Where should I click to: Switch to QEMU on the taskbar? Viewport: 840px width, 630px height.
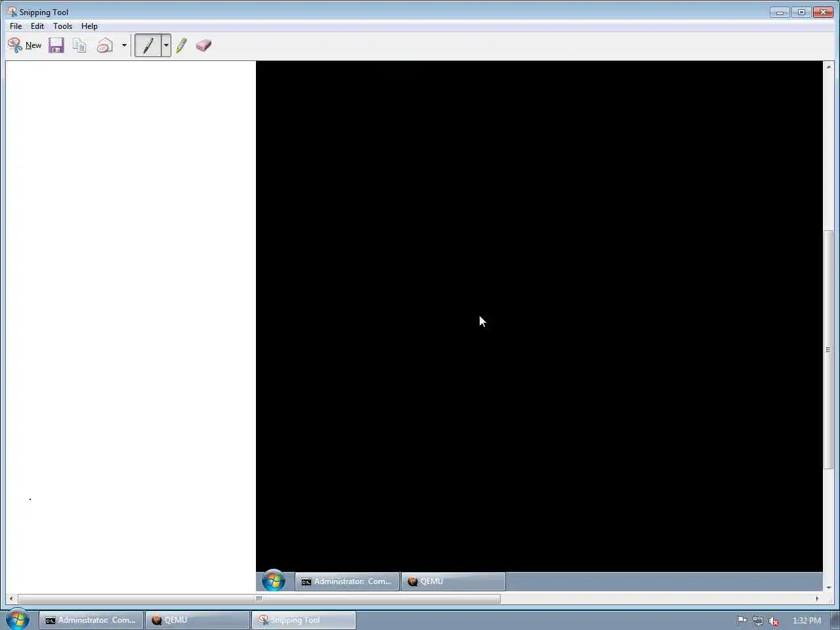(197, 620)
